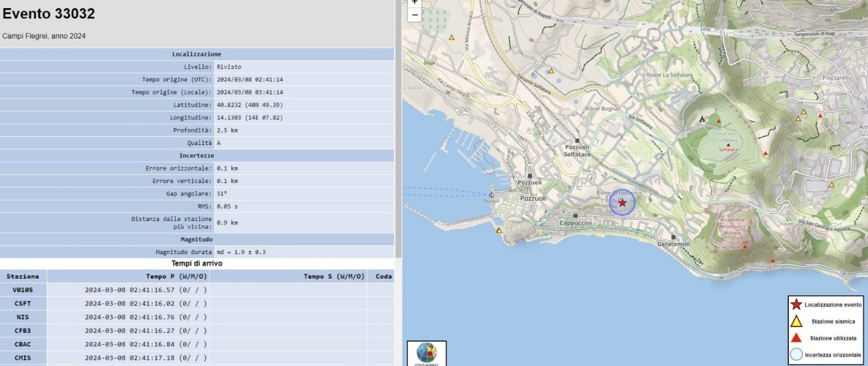Viewport: 868px width, 366px height.
Task: Select Errore orizzontale value 0.1 km
Action: pyautogui.click(x=227, y=168)
